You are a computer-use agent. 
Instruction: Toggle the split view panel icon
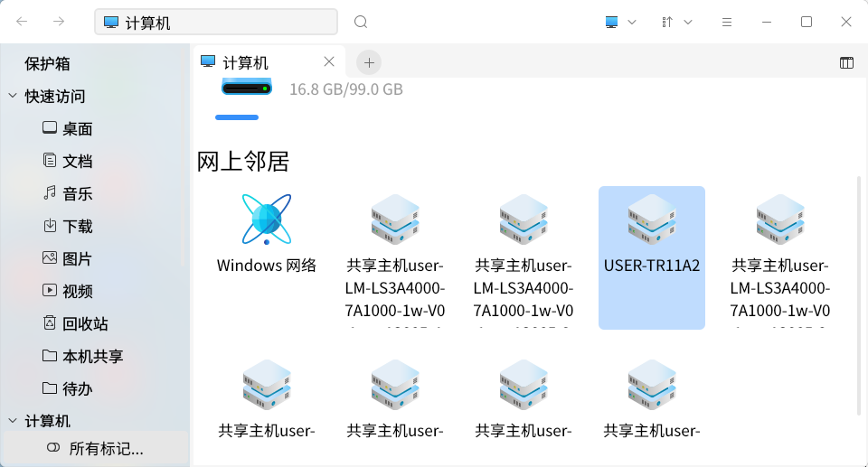point(846,62)
